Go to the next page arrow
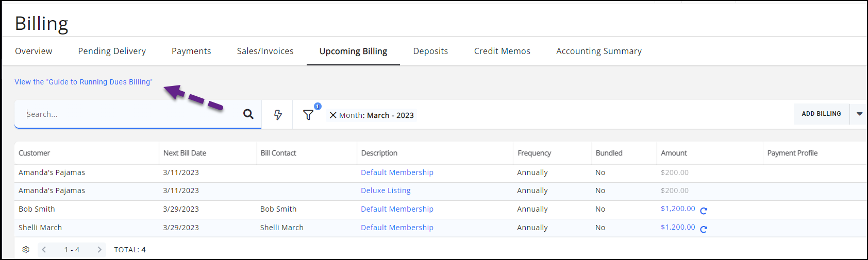Viewport: 868px width, 260px height. click(x=99, y=250)
